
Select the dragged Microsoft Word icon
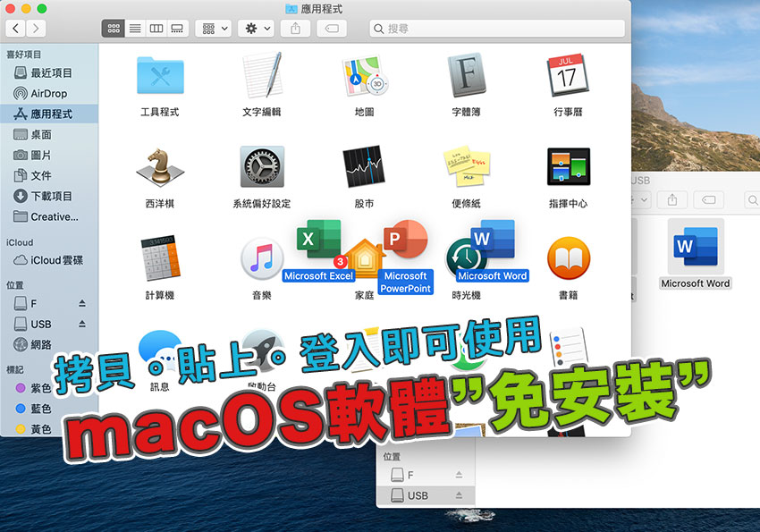tap(493, 239)
